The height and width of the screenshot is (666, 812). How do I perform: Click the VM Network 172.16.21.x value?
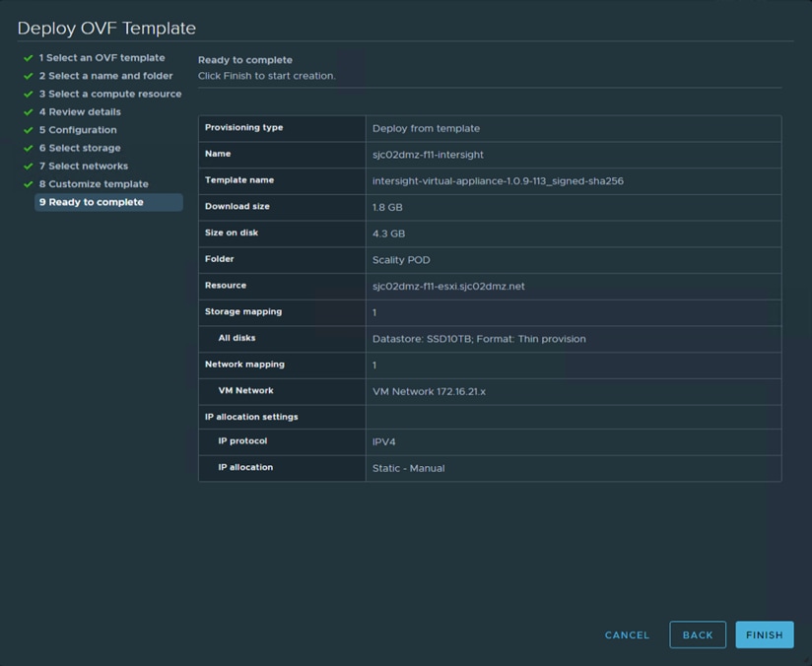[429, 392]
